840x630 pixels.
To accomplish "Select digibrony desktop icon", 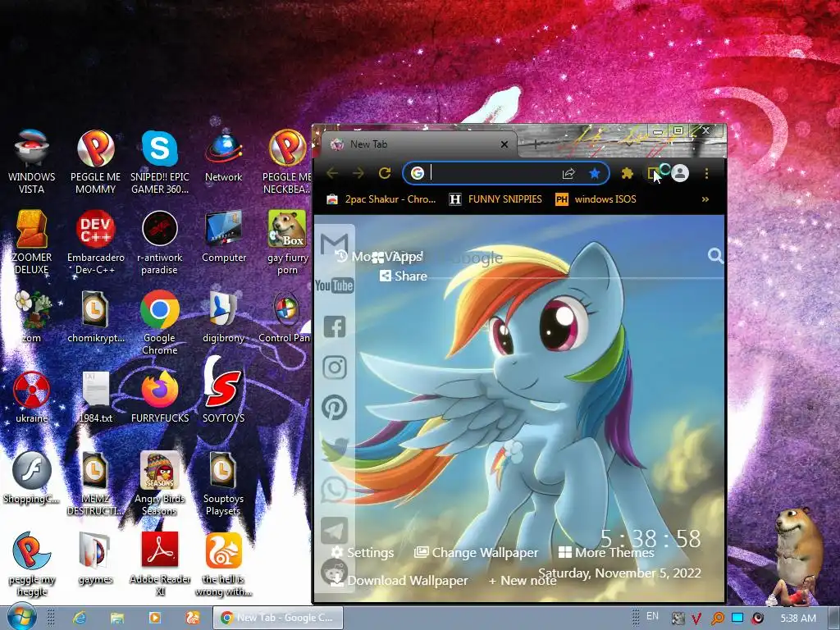I will point(223,317).
